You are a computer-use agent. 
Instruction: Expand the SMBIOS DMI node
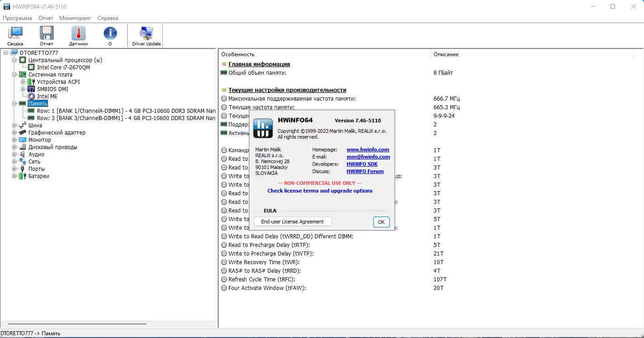(23, 89)
